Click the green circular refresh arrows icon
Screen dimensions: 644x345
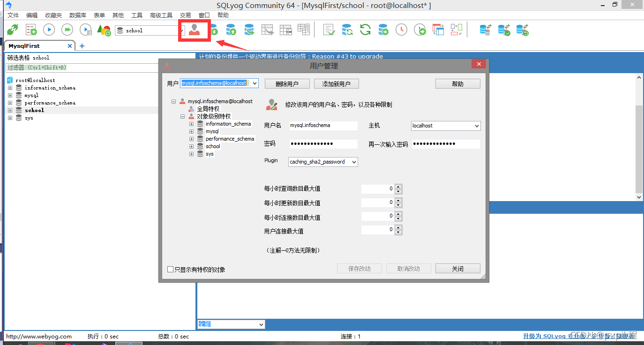(x=366, y=30)
